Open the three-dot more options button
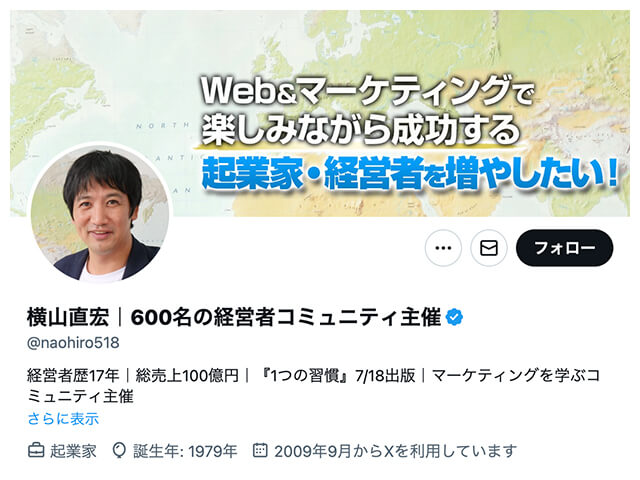Viewport: 640px width, 480px height. click(443, 248)
